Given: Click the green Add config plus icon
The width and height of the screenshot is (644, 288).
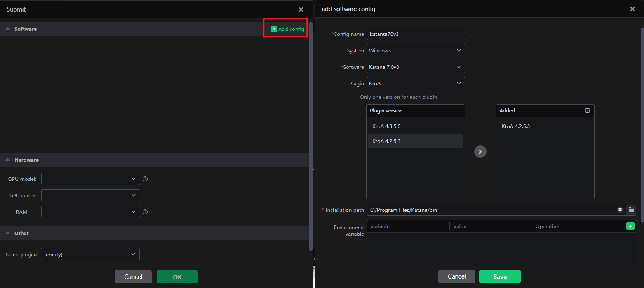Looking at the screenshot, I should pos(274,29).
